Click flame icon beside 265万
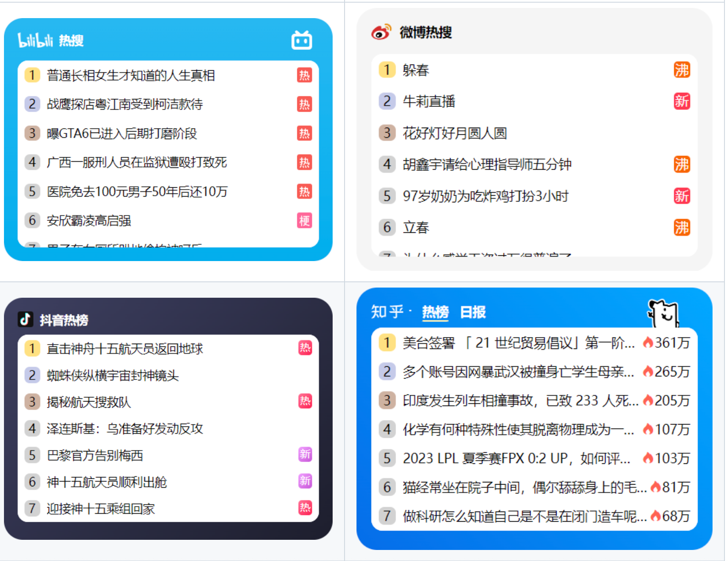Viewport: 728px width, 561px height. 648,371
